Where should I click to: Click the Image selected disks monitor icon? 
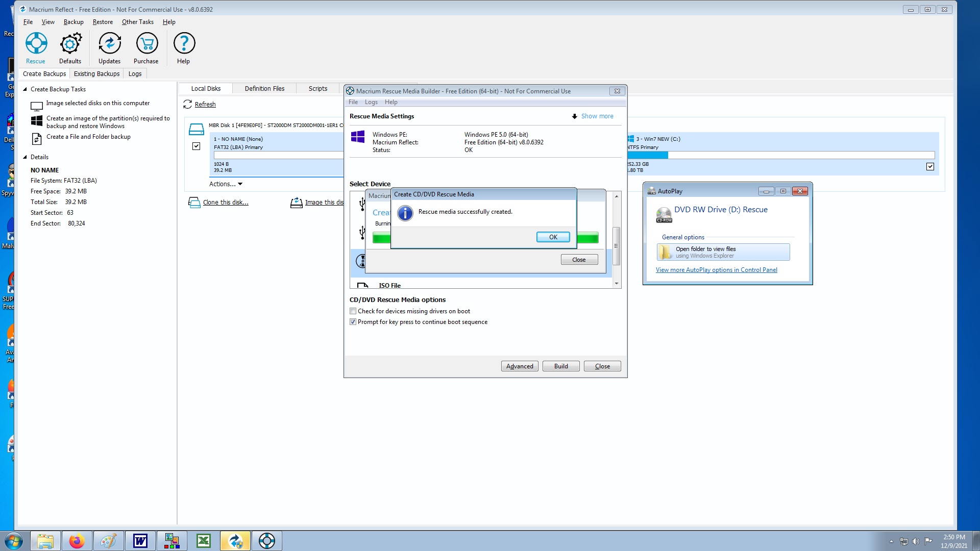(x=37, y=107)
